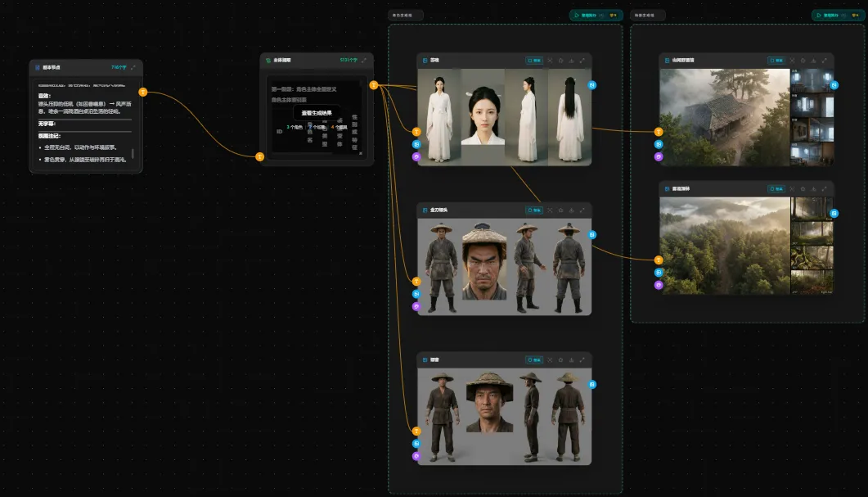868x497 pixels.
Task: Click the 金刀镖头 node's blue output port
Action: pyautogui.click(x=591, y=234)
